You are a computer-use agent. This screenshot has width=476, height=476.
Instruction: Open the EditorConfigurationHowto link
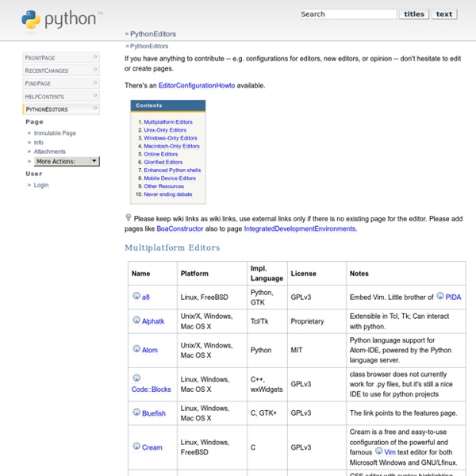tap(197, 86)
